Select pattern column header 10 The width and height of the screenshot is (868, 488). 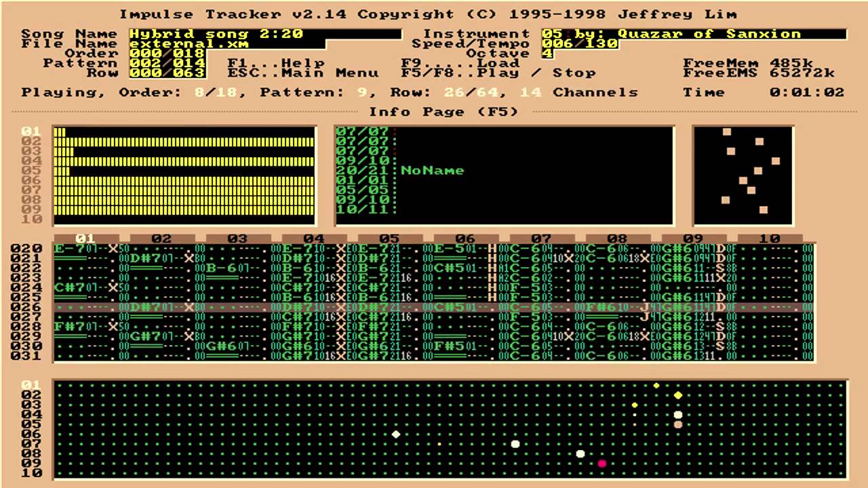(x=770, y=239)
